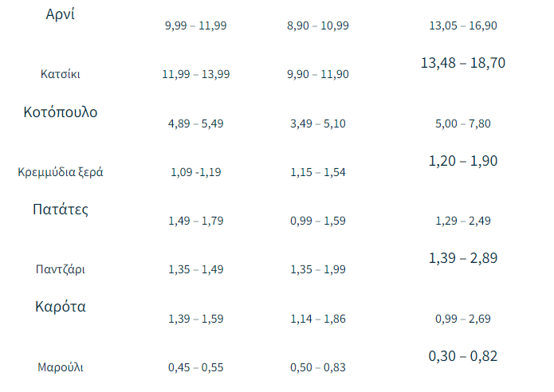Select the 1,39 – 2,89 price

pos(463,258)
